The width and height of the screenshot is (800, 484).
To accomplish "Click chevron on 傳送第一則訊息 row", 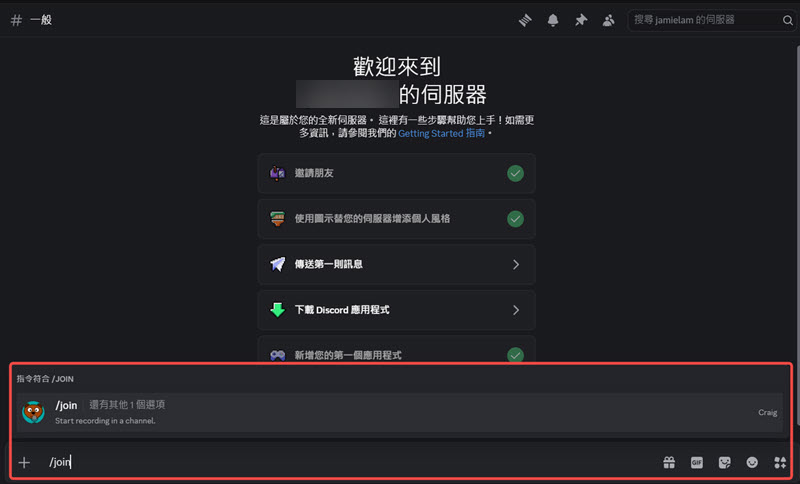I will tap(516, 264).
